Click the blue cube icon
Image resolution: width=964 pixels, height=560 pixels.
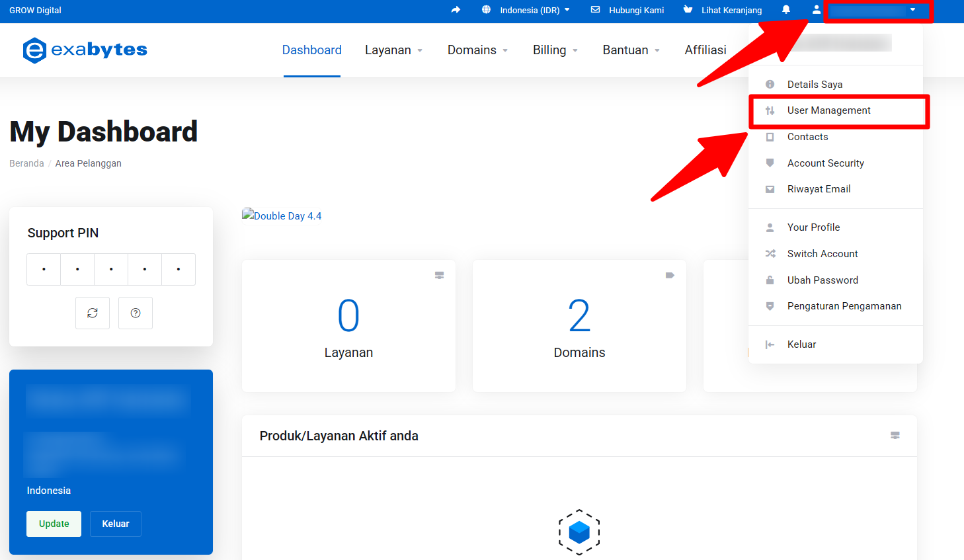pyautogui.click(x=579, y=532)
